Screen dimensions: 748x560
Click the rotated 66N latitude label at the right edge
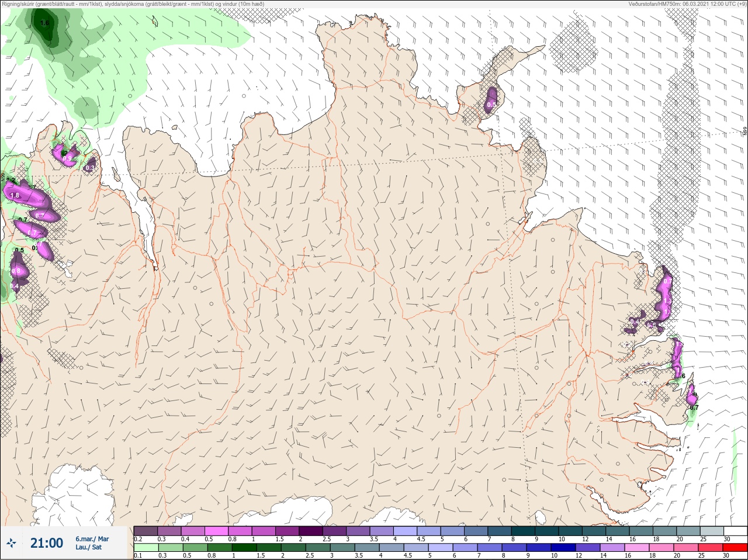pyautogui.click(x=745, y=132)
